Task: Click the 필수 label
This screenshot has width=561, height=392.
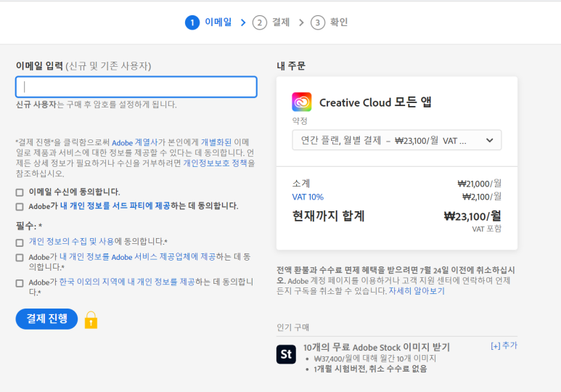Action: pos(29,226)
